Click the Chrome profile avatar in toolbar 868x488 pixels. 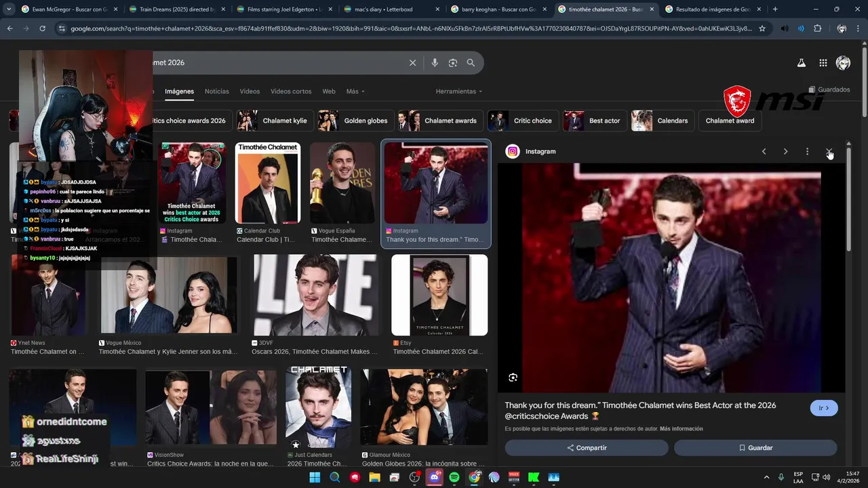pos(842,28)
